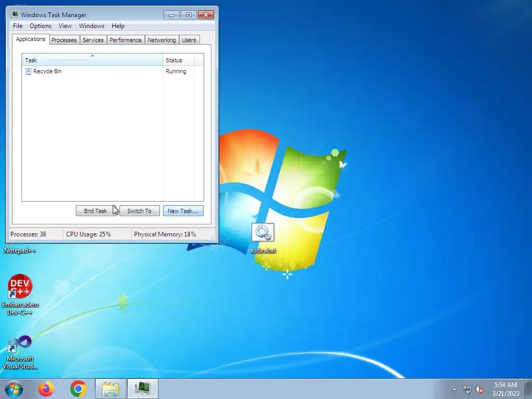Minimize the Task Manager window

point(171,15)
